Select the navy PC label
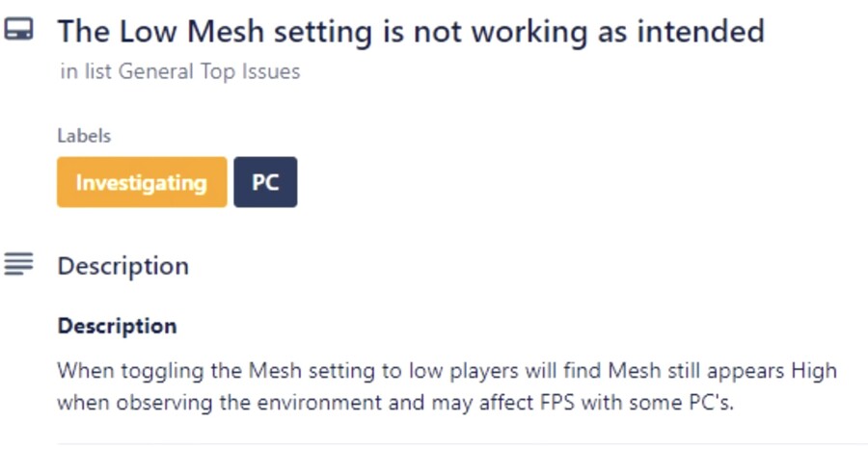The image size is (868, 449). coord(265,182)
